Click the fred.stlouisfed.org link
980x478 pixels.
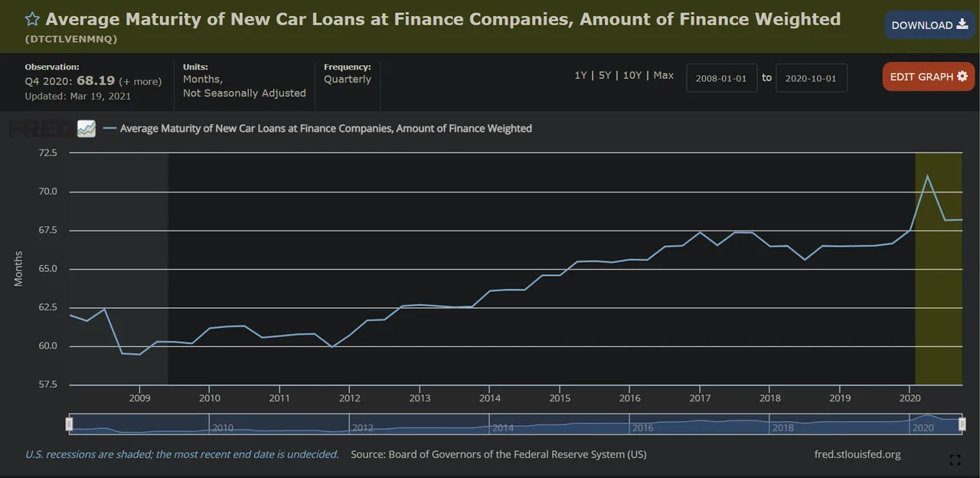[x=857, y=454]
